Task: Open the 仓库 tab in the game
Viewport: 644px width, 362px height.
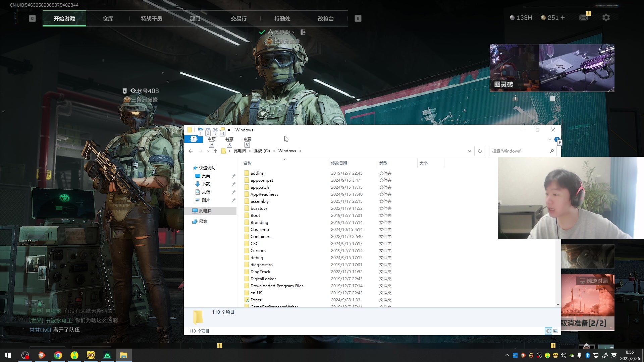Action: 108,18
